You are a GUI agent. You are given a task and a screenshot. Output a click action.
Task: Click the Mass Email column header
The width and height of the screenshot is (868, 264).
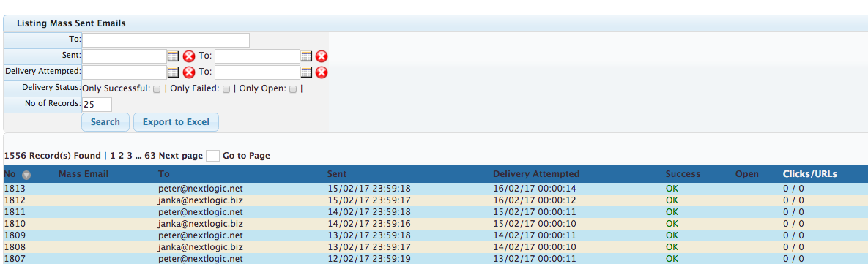[x=84, y=174]
